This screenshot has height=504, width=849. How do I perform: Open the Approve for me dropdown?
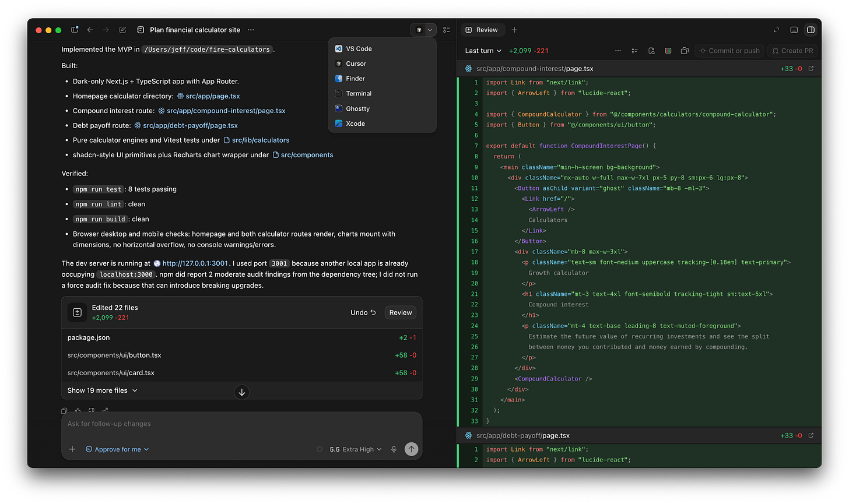(x=117, y=449)
